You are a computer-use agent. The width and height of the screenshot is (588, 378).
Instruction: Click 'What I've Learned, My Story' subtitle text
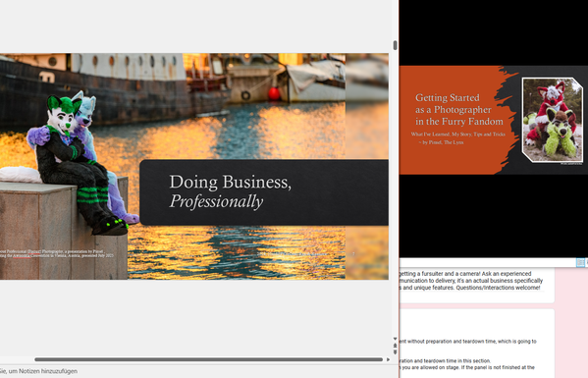coord(457,135)
